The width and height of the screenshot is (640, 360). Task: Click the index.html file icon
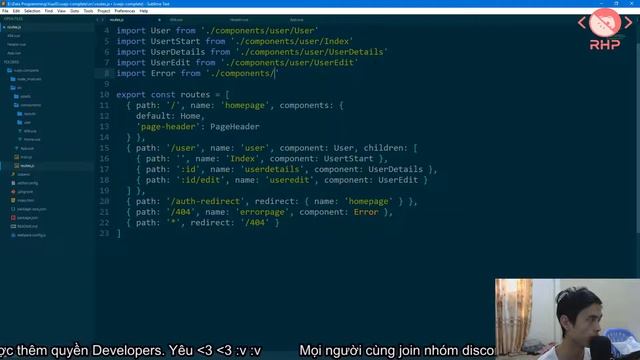[13, 200]
